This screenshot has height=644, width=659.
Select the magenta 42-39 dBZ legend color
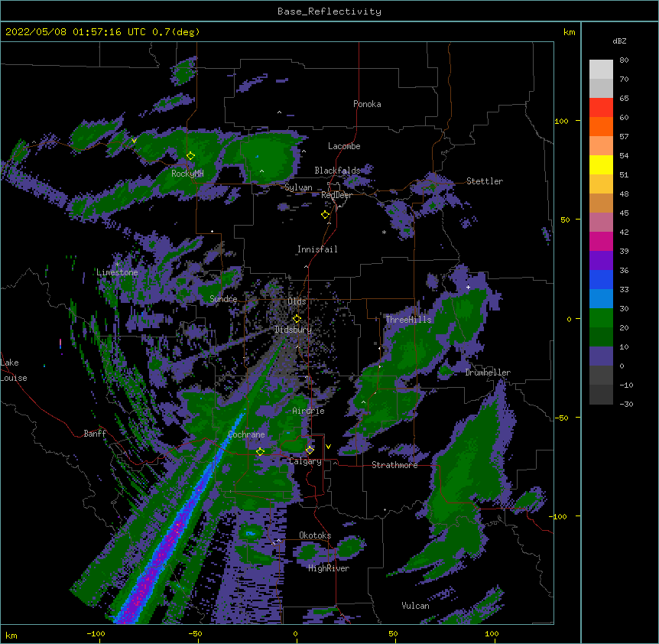(601, 241)
